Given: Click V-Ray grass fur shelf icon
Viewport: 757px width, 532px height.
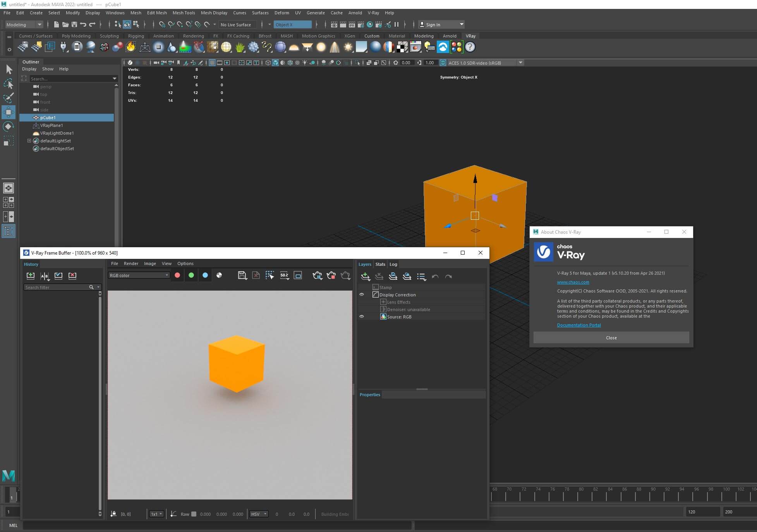Looking at the screenshot, I should point(240,47).
